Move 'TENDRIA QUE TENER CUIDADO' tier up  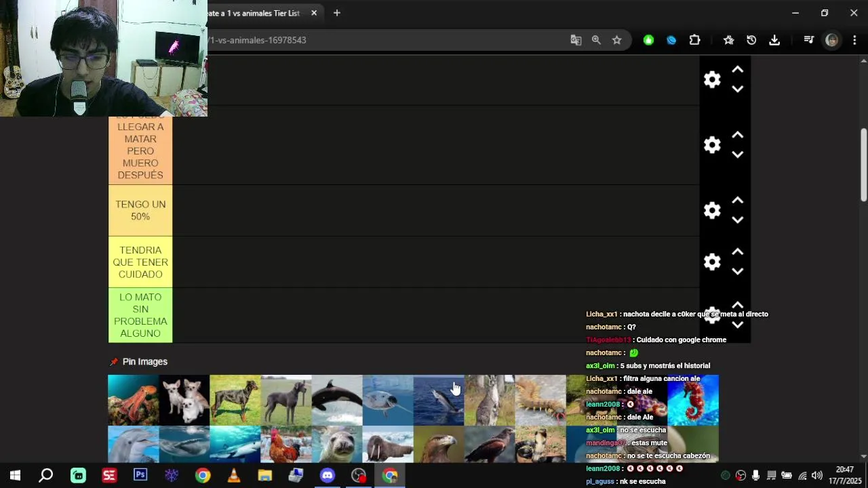coord(738,251)
